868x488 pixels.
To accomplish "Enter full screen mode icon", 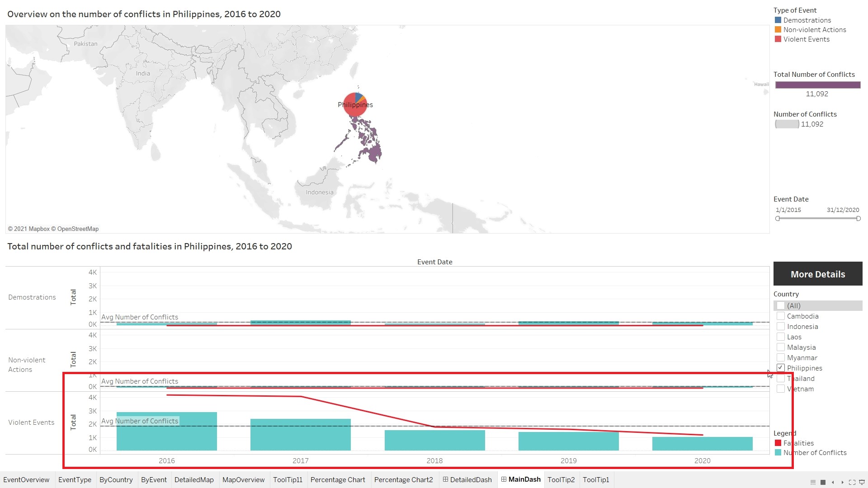I will [x=852, y=482].
